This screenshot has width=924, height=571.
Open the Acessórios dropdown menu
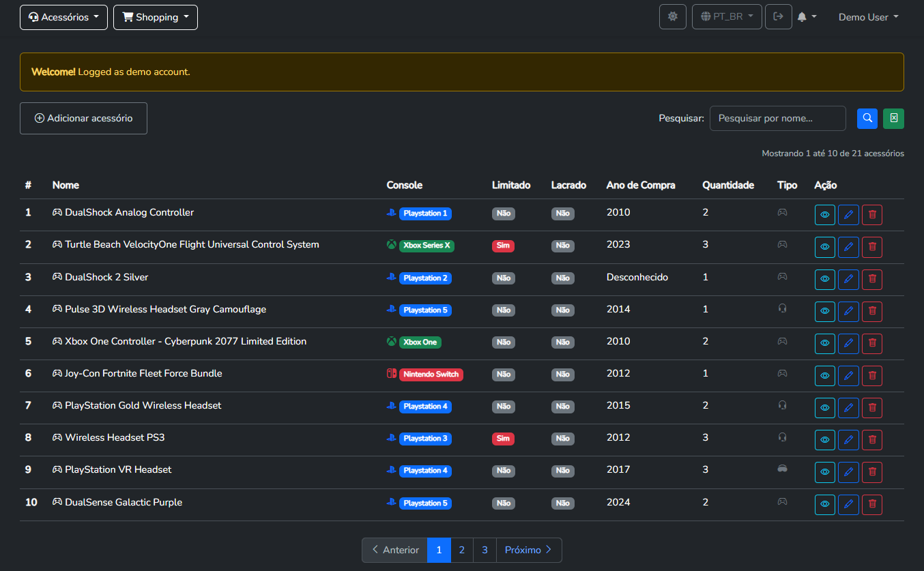[x=63, y=17]
